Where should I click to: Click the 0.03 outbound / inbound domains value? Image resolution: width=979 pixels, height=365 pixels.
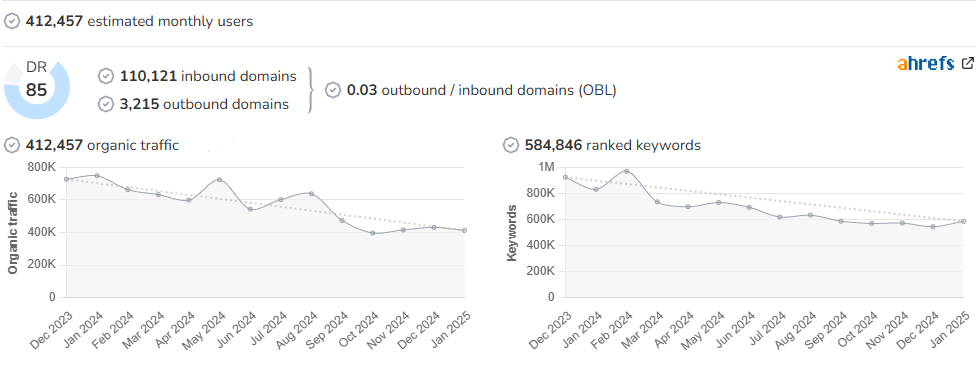point(481,90)
